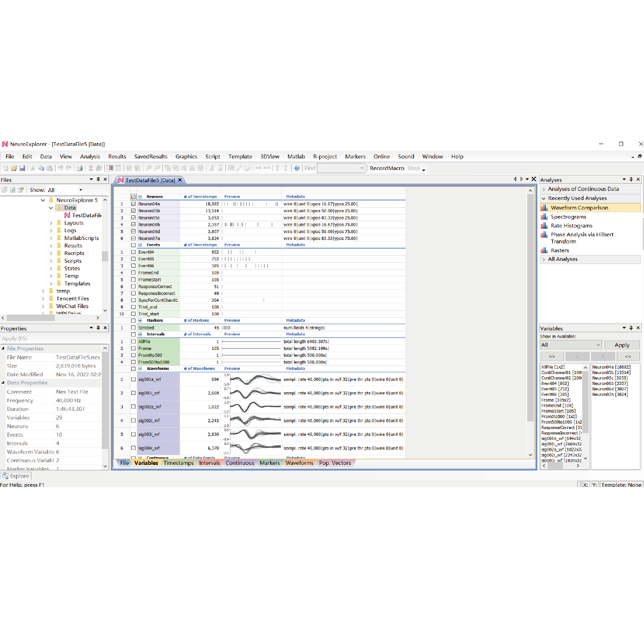Collapse the NeuroExplorer 5 tree node
Screen dimensions: 644x644
[x=43, y=200]
